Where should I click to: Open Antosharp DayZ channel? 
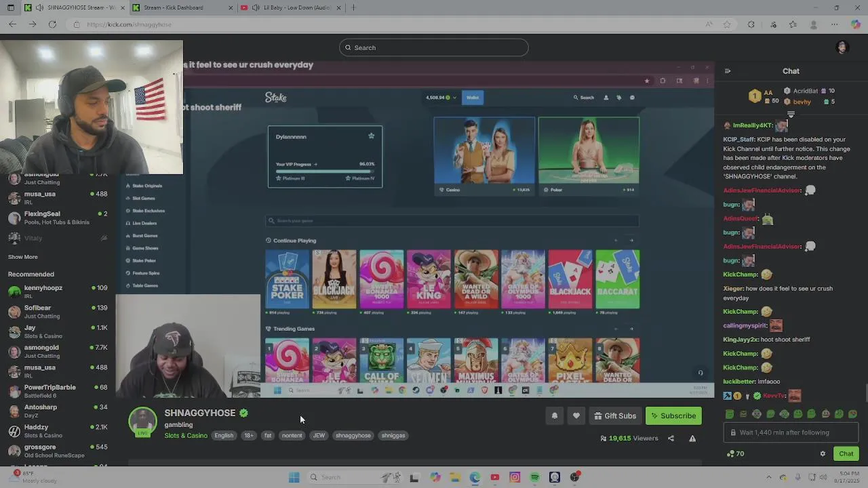(58, 411)
